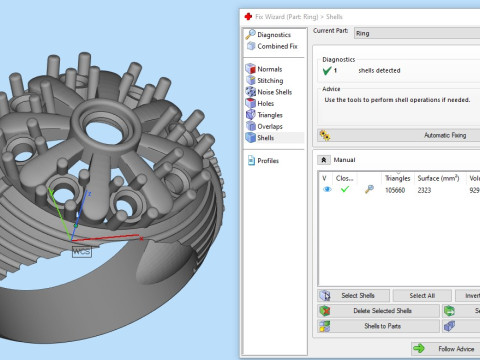The height and width of the screenshot is (360, 480).
Task: Click the Shells to Parts button
Action: pyautogui.click(x=378, y=326)
